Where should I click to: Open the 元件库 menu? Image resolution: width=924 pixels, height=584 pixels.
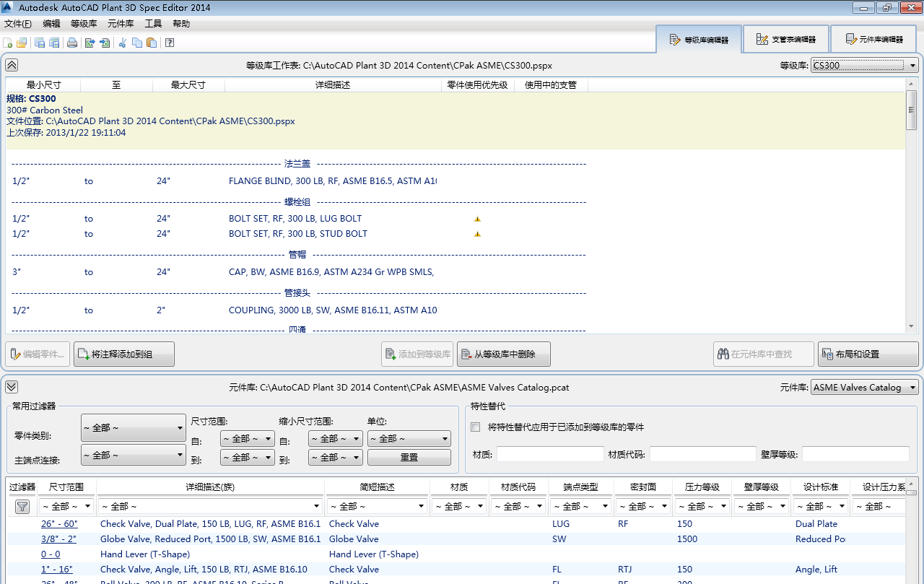tap(121, 24)
